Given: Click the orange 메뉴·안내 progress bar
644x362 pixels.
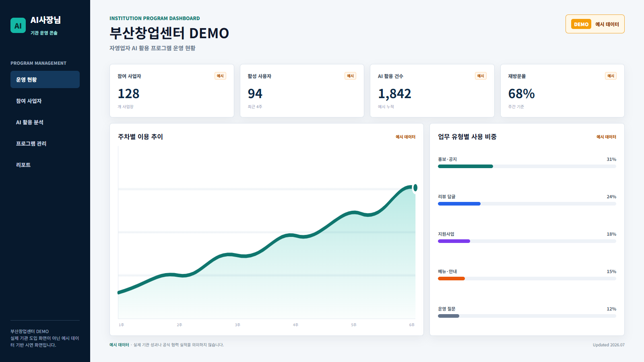Looking at the screenshot, I should point(451,279).
